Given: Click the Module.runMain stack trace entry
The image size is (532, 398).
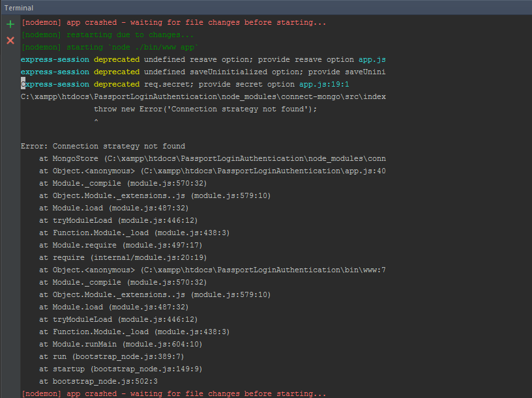Looking at the screenshot, I should coord(117,344).
